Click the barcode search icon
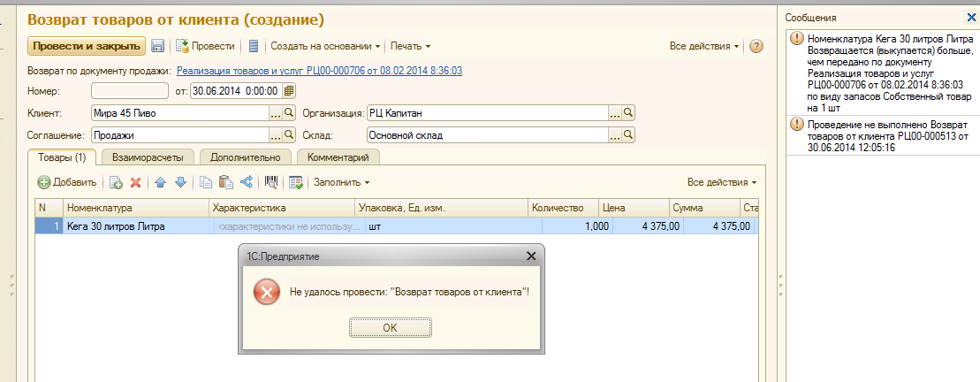Viewport: 980px width, 382px height. [271, 182]
